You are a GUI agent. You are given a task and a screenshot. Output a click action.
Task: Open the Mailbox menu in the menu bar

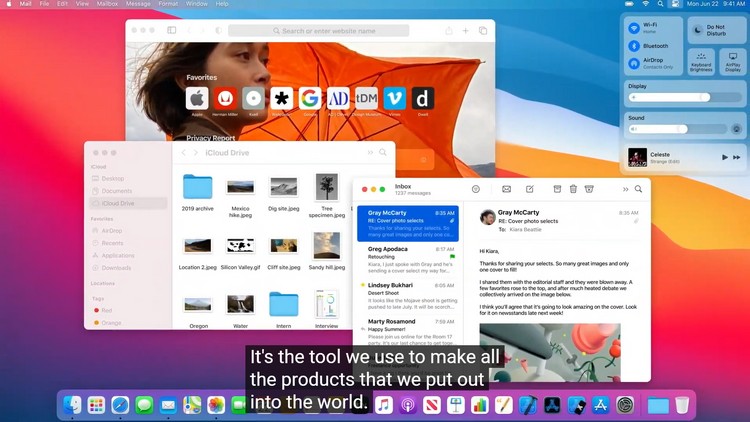105,4
